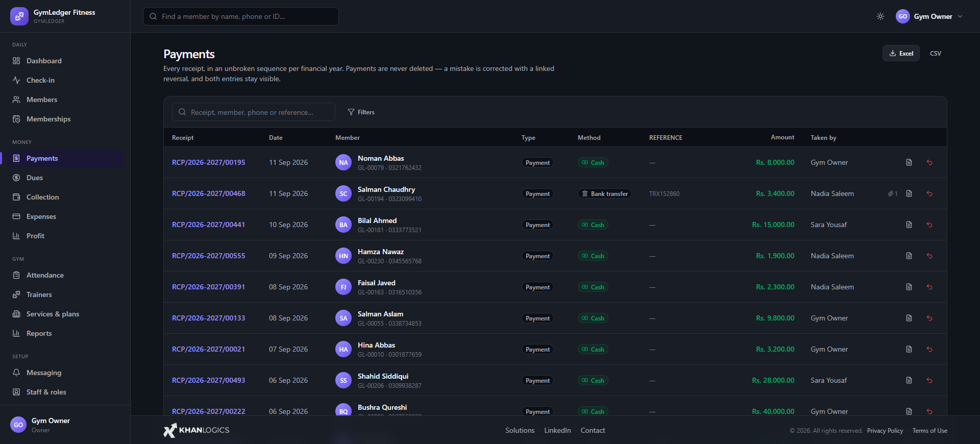Click the Bank transfer method badge

[604, 193]
